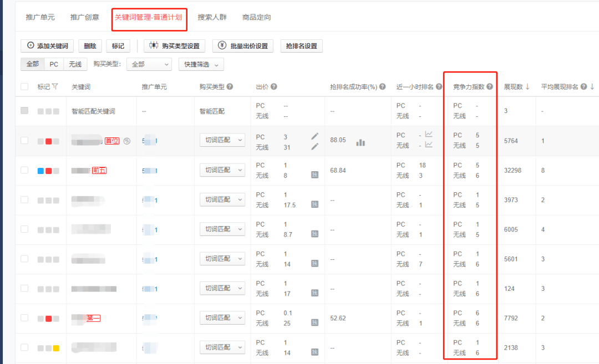Screen dimensions: 599x364
Task: Tick the select-all checkbox in table header
Action: coord(24,86)
